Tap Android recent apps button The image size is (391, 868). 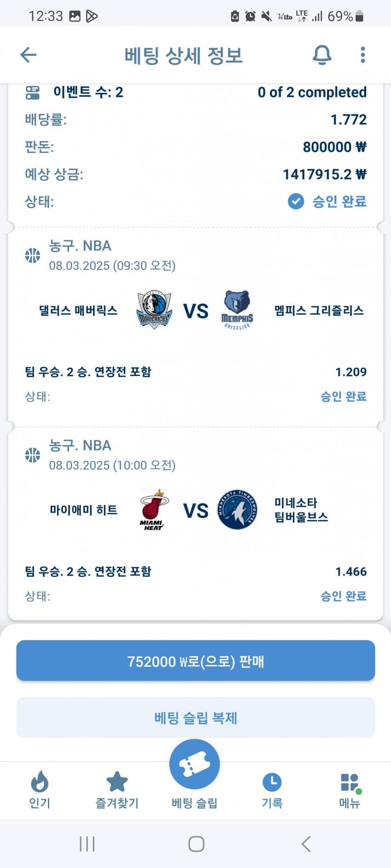(x=87, y=844)
